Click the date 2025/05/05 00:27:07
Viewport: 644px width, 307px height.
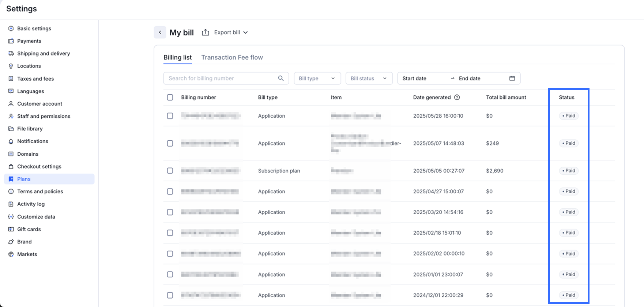click(439, 171)
